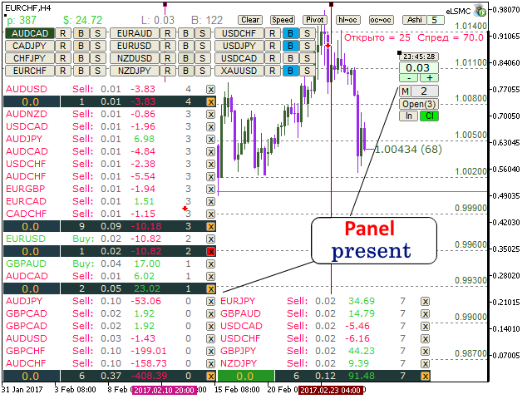
Task: Close the GBPCHF Sell -199.01 position
Action: click(x=210, y=352)
